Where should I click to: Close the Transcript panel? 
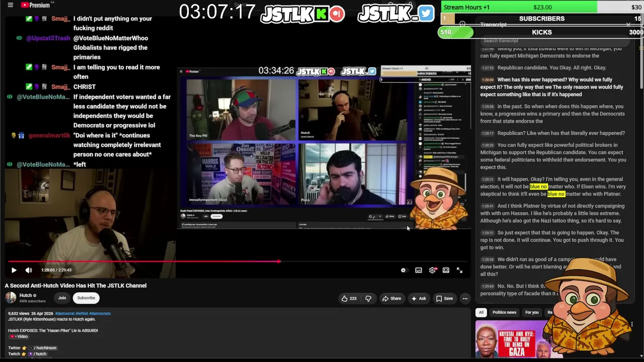tap(628, 25)
